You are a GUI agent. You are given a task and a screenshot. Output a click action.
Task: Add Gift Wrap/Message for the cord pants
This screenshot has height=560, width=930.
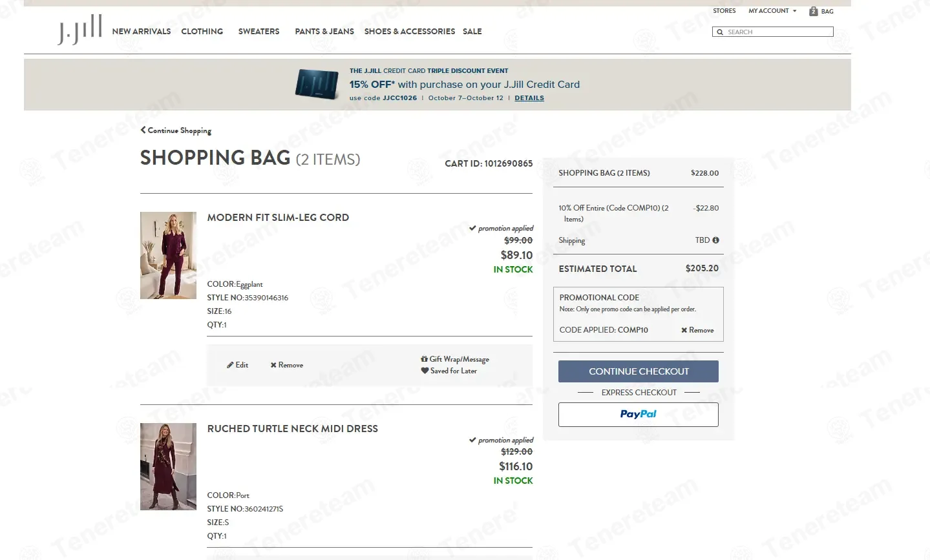pos(455,359)
